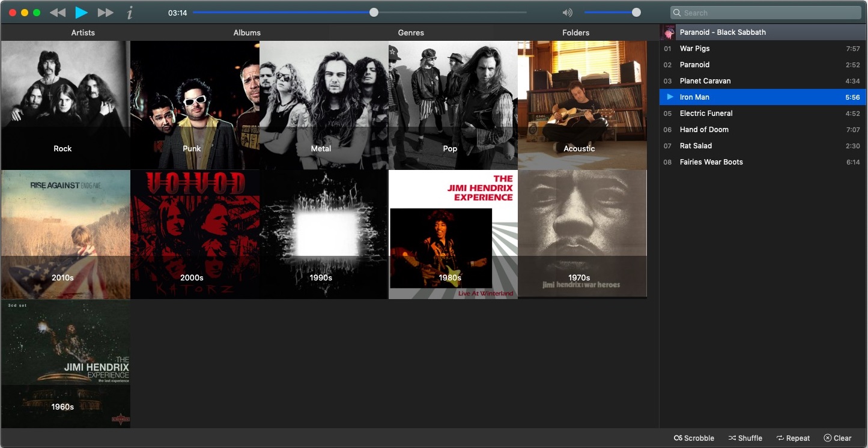Toggle Repeat playback mode

(793, 438)
